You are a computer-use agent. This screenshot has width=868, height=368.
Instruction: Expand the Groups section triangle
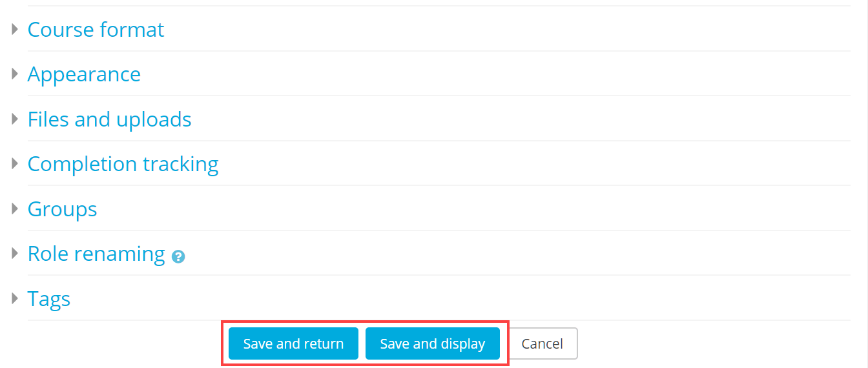[15, 209]
